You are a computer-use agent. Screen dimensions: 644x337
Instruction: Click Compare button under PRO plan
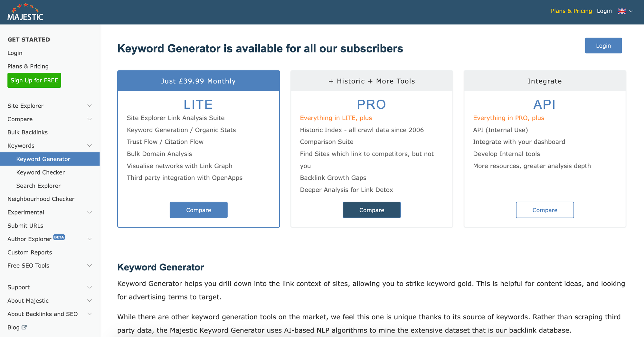(372, 210)
